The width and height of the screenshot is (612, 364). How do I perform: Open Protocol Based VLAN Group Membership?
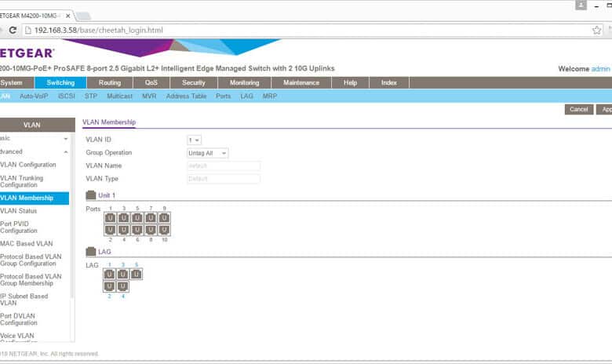pyautogui.click(x=31, y=280)
